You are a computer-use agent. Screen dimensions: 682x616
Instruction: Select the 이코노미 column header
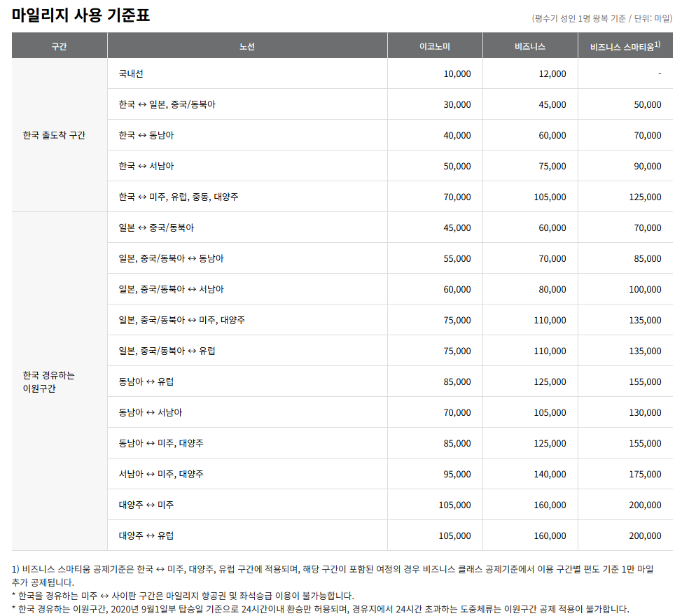coord(435,46)
